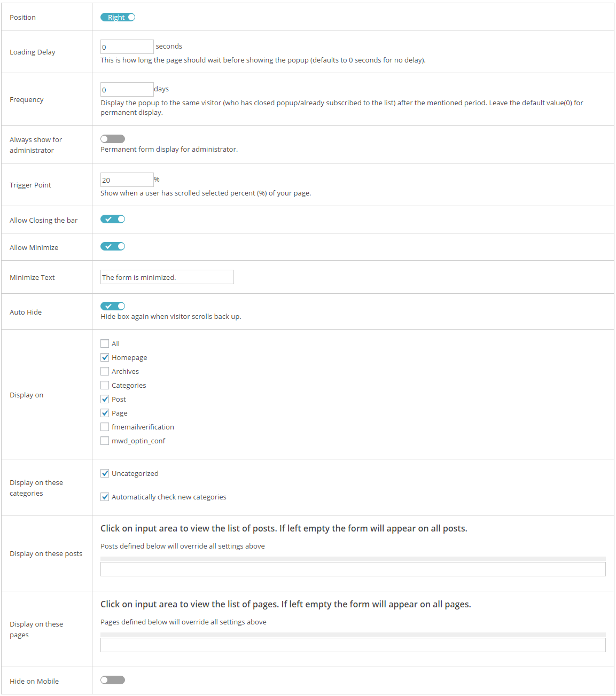Uncheck the Page checkbox
Viewport: 616px width, 696px height.
(x=105, y=413)
